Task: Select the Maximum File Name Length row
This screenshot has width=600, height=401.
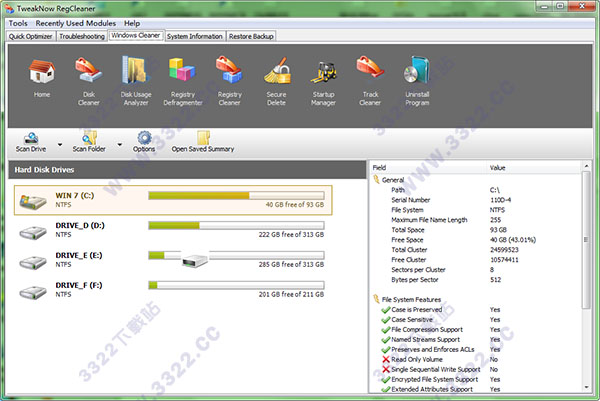Action: (x=476, y=220)
